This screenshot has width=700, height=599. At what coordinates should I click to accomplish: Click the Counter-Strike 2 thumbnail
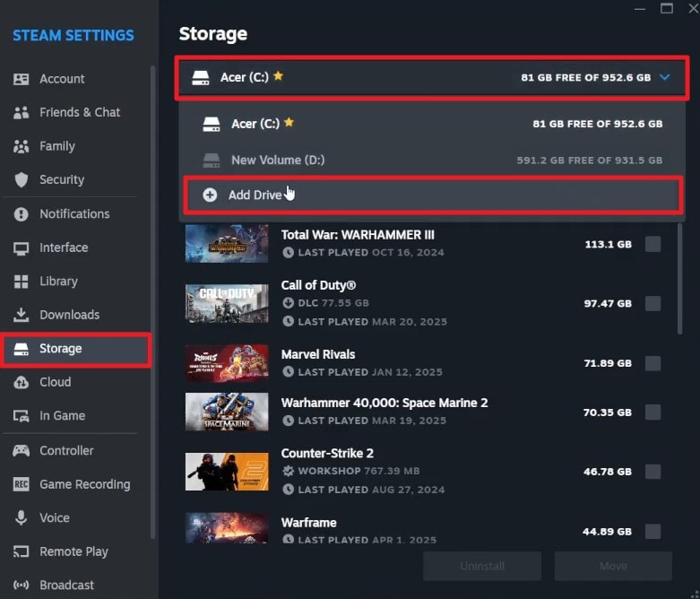point(227,472)
